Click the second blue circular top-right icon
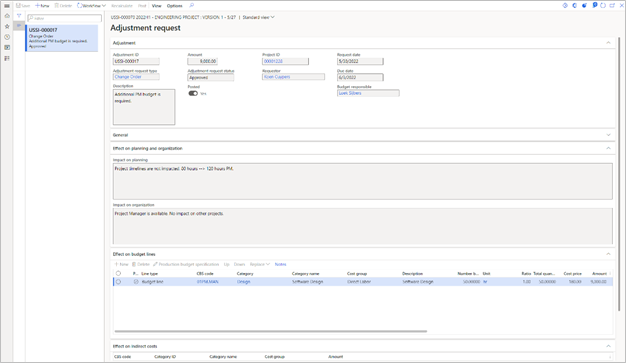 point(574,6)
